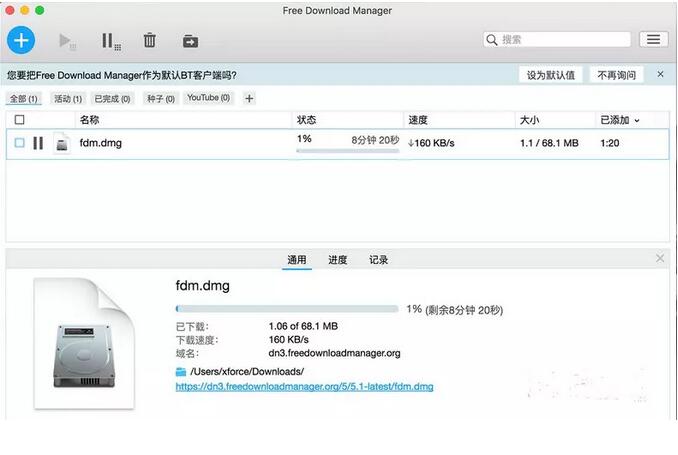Open the hamburger main menu

tap(653, 40)
